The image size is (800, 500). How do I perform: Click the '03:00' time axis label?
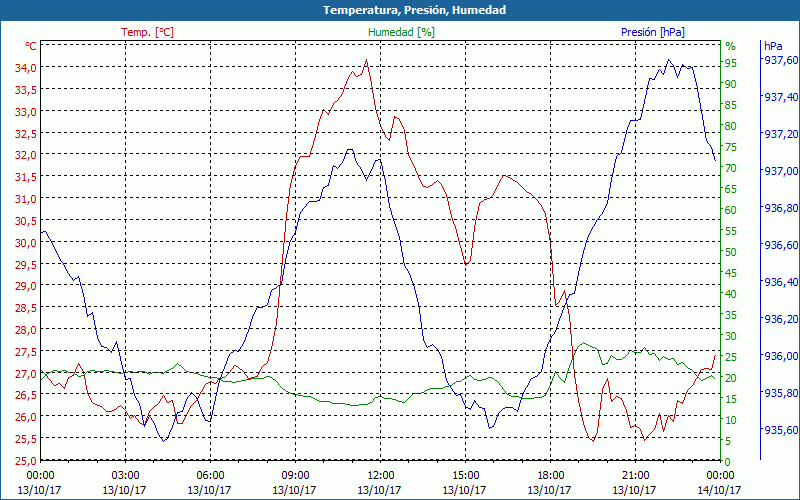[125, 476]
